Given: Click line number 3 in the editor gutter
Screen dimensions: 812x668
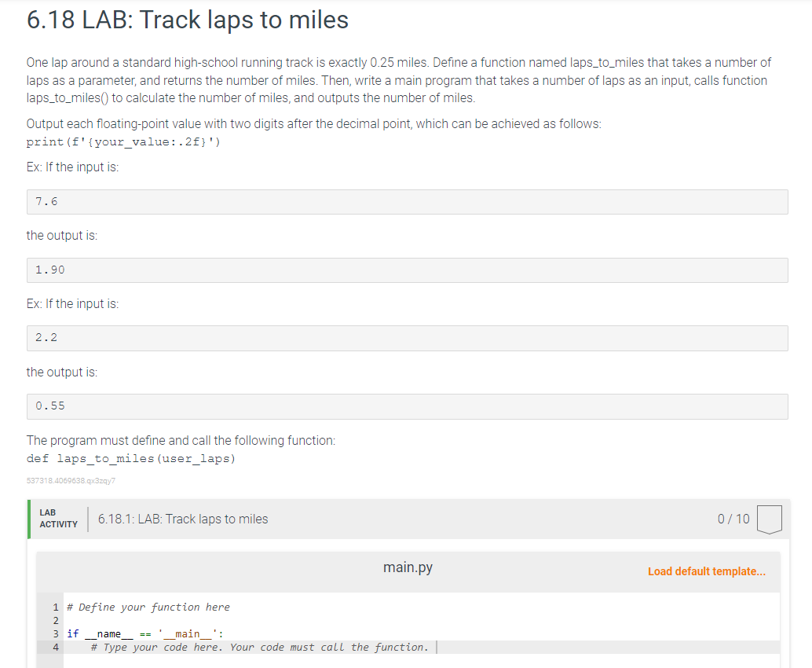Looking at the screenshot, I should pos(55,633).
